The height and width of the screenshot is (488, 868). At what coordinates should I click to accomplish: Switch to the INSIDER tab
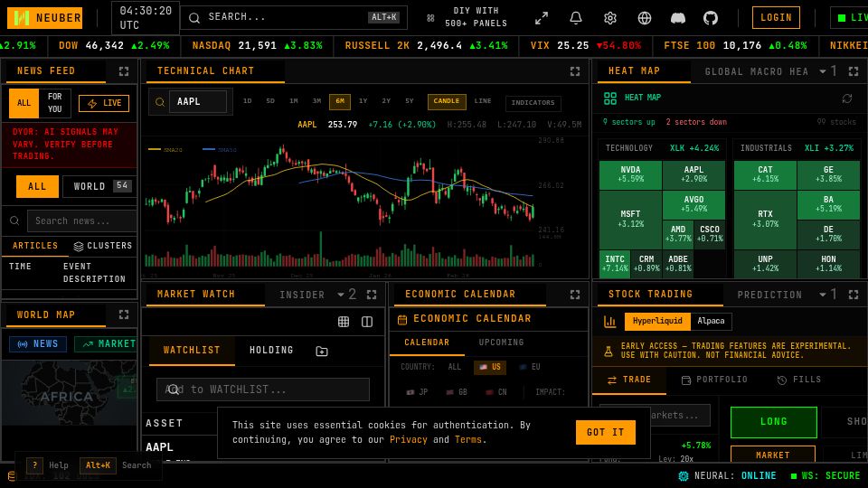pos(302,295)
